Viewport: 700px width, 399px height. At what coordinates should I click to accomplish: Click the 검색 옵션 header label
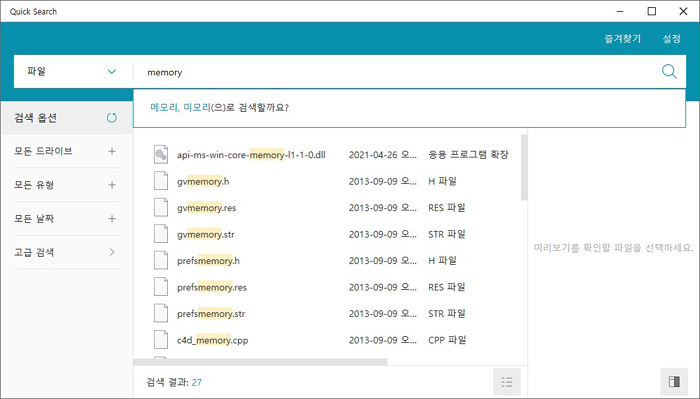35,118
